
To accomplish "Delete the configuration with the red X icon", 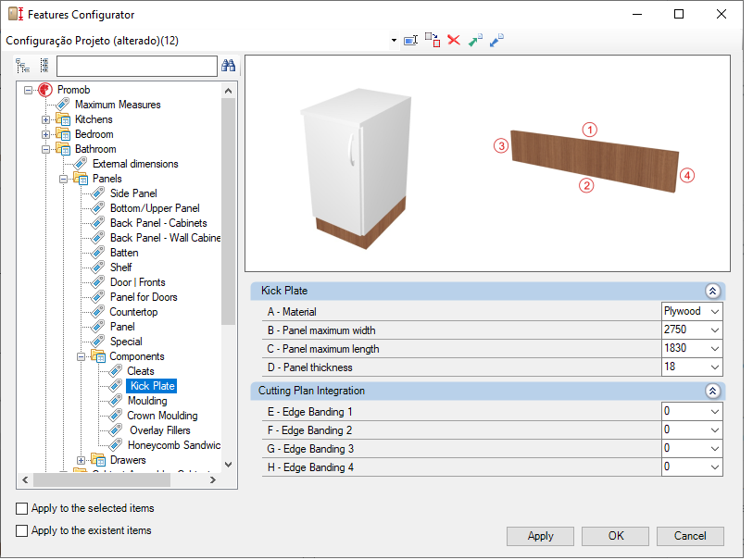I will click(454, 40).
